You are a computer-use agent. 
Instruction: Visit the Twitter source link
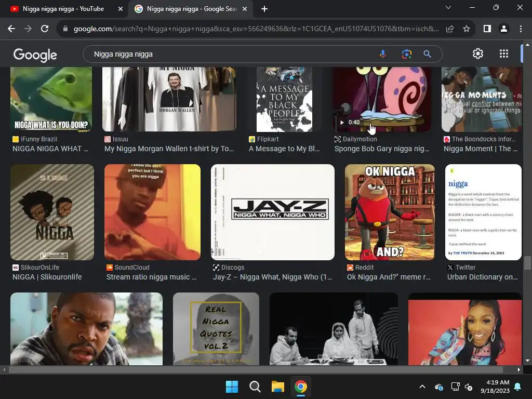point(461,268)
